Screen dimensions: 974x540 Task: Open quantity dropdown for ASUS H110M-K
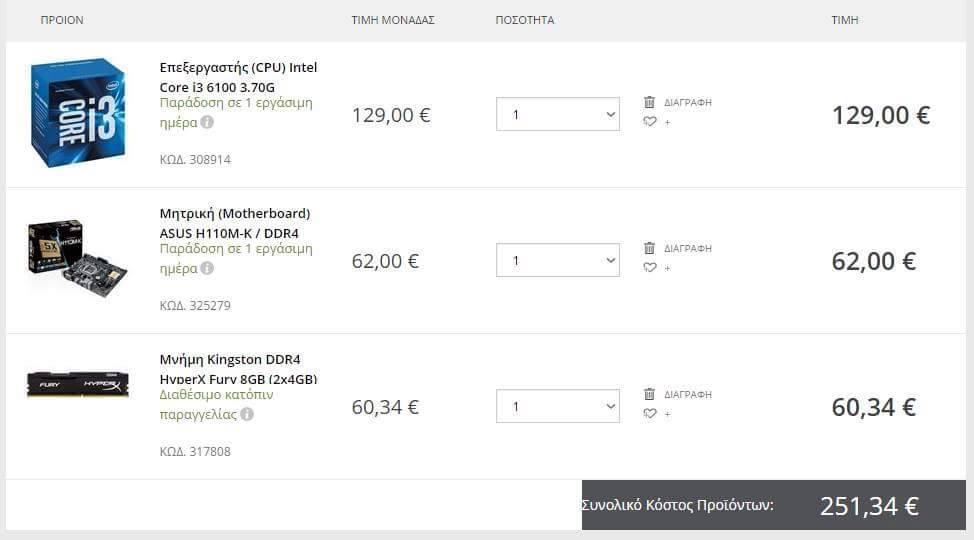[558, 260]
